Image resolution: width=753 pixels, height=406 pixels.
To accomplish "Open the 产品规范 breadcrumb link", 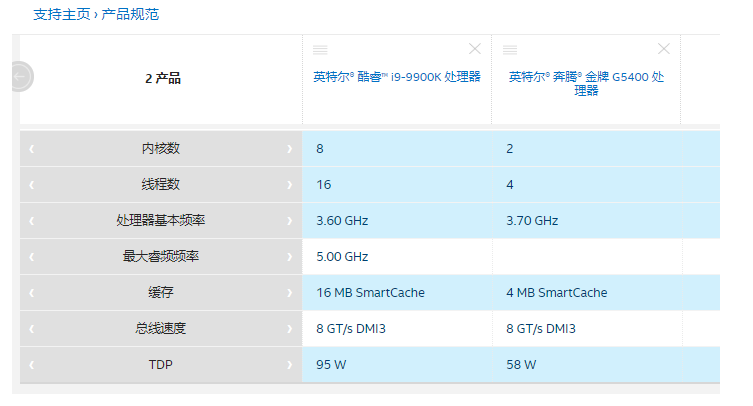I will click(x=130, y=14).
